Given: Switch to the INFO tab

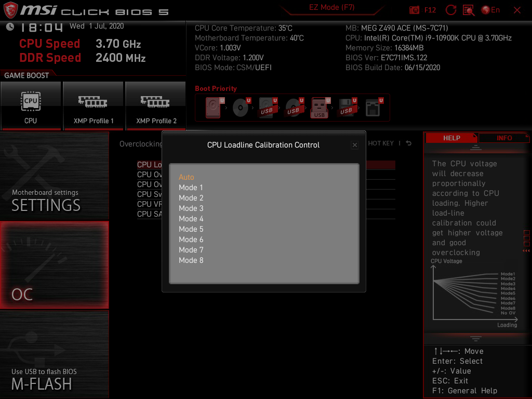Looking at the screenshot, I should pos(503,138).
